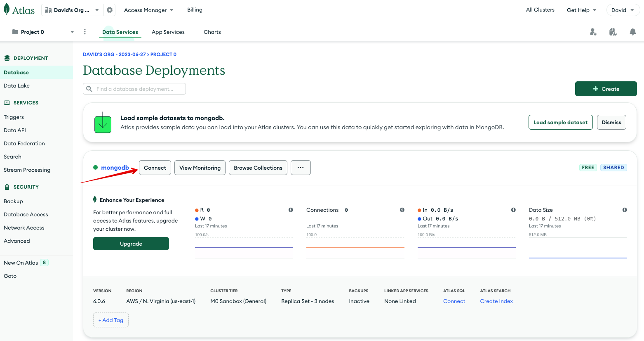Open the notifications bell
This screenshot has height=341, width=644.
(x=633, y=31)
